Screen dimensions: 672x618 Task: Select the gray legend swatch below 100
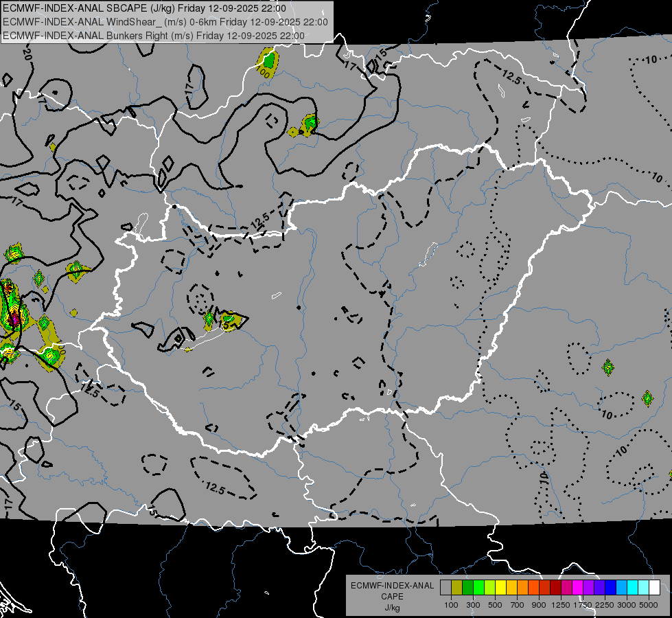(x=445, y=587)
